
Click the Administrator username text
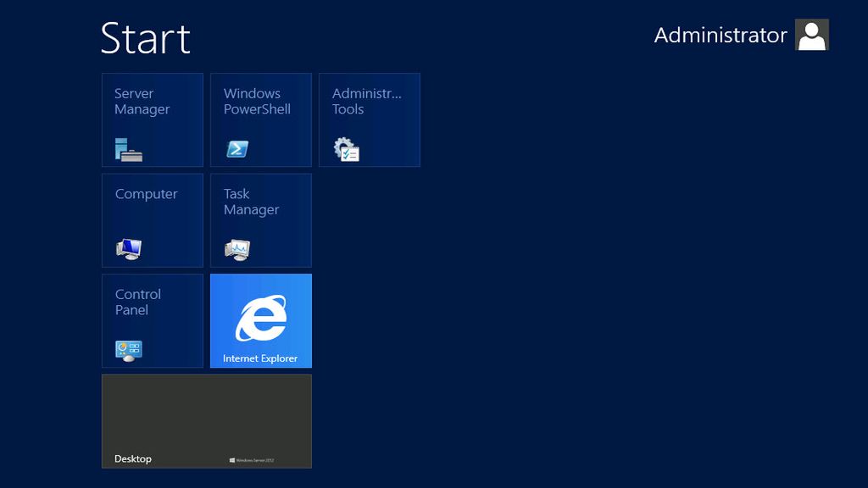click(719, 35)
